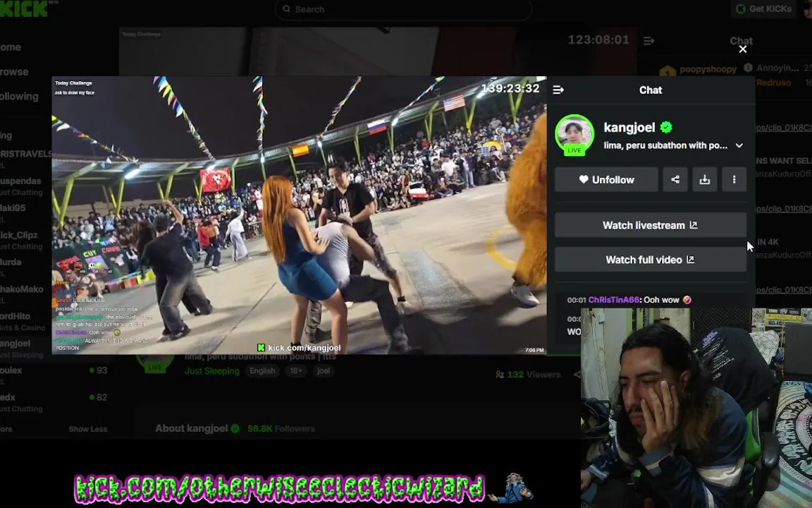This screenshot has width=812, height=508.
Task: Close the clip overlay with X
Action: [743, 49]
